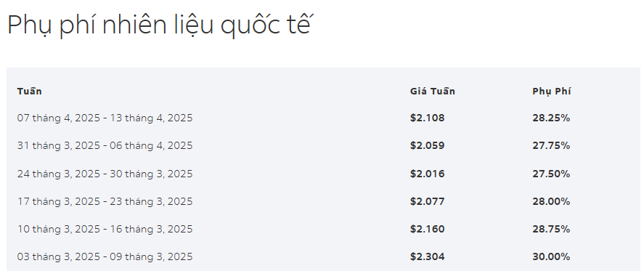Click the 30.00% surcharge value
This screenshot has width=644, height=271.
pos(551,256)
